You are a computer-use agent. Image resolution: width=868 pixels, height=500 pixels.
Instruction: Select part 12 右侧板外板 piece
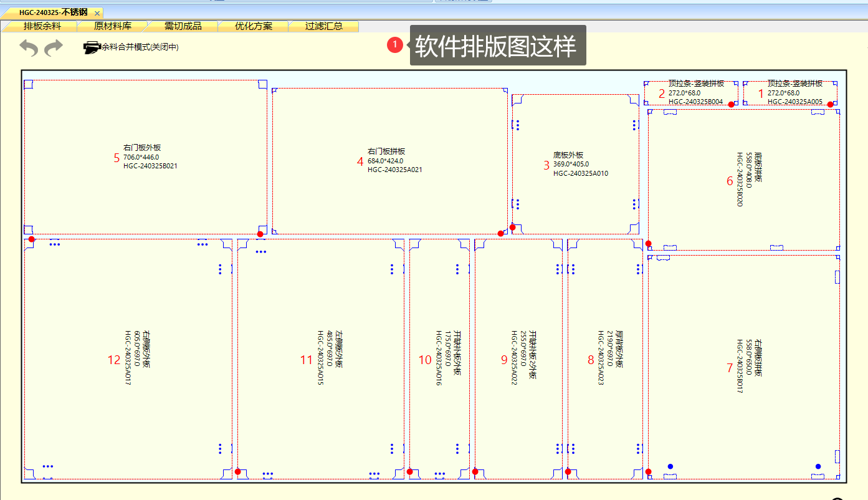128,359
